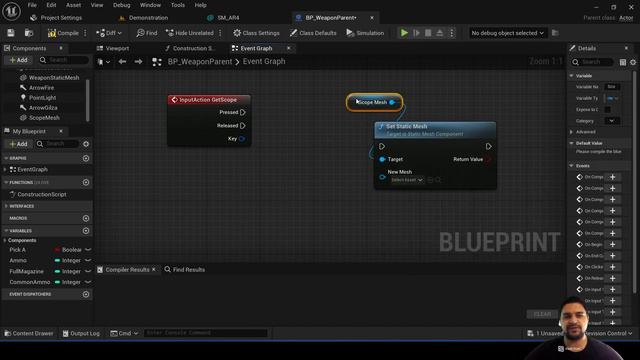Toggle the eye icon for Ammo variable

[x=88, y=260]
